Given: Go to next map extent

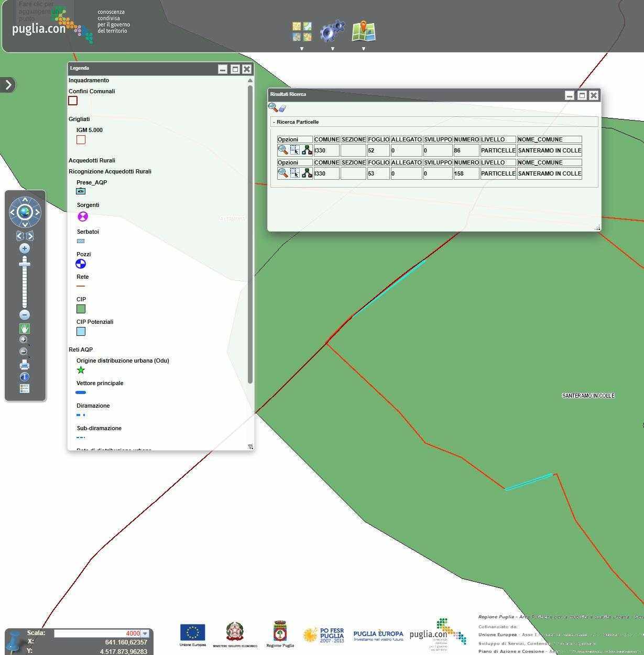Looking at the screenshot, I should pos(29,236).
